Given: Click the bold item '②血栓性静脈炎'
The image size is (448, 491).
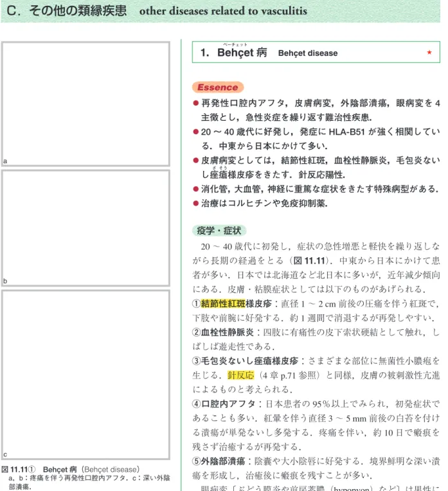Looking at the screenshot, I should [223, 332].
